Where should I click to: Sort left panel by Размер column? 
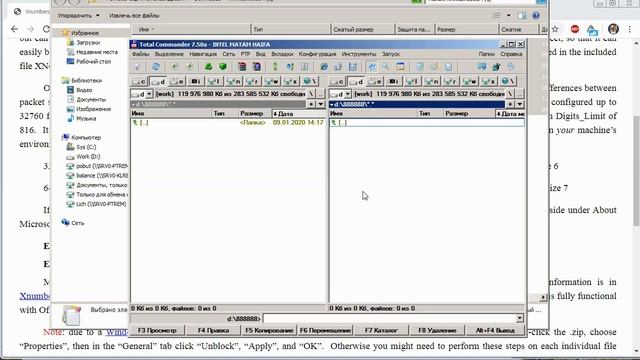tap(254, 113)
